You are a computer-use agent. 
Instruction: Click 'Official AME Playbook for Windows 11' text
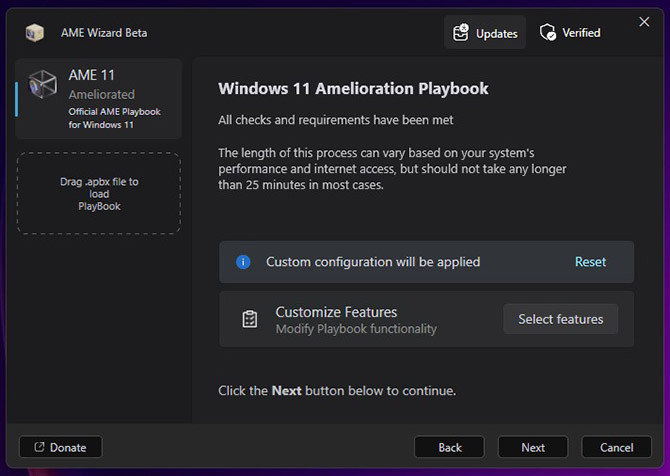pos(114,118)
